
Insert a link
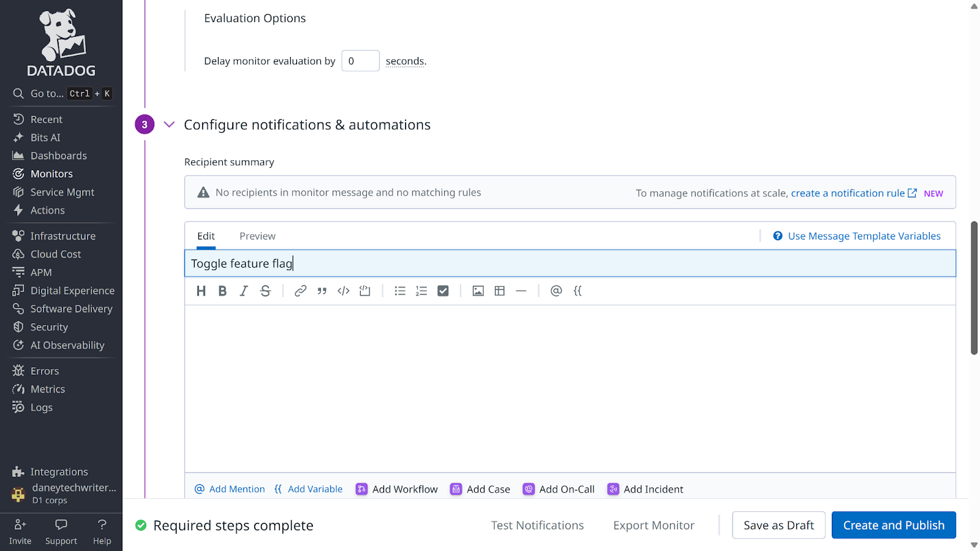300,291
